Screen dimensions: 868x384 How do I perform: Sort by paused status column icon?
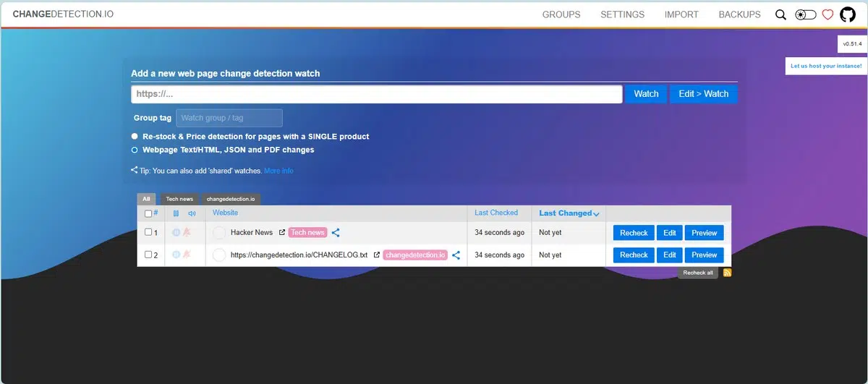176,213
